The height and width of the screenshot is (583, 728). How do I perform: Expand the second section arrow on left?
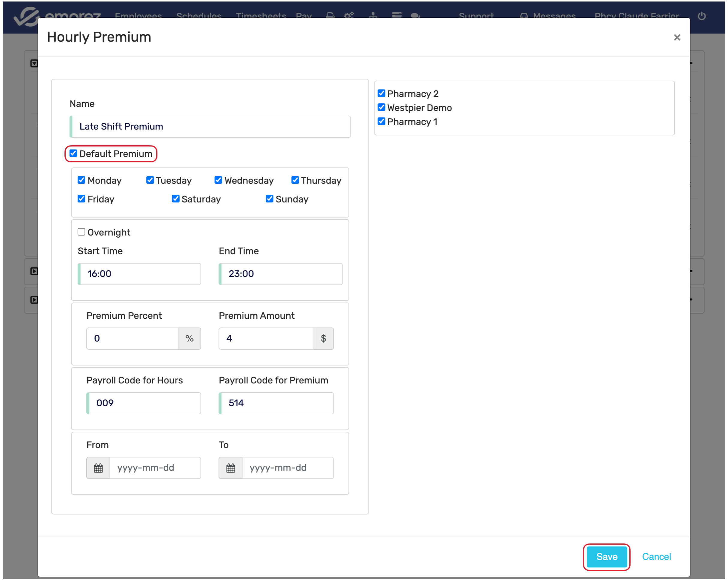(34, 271)
